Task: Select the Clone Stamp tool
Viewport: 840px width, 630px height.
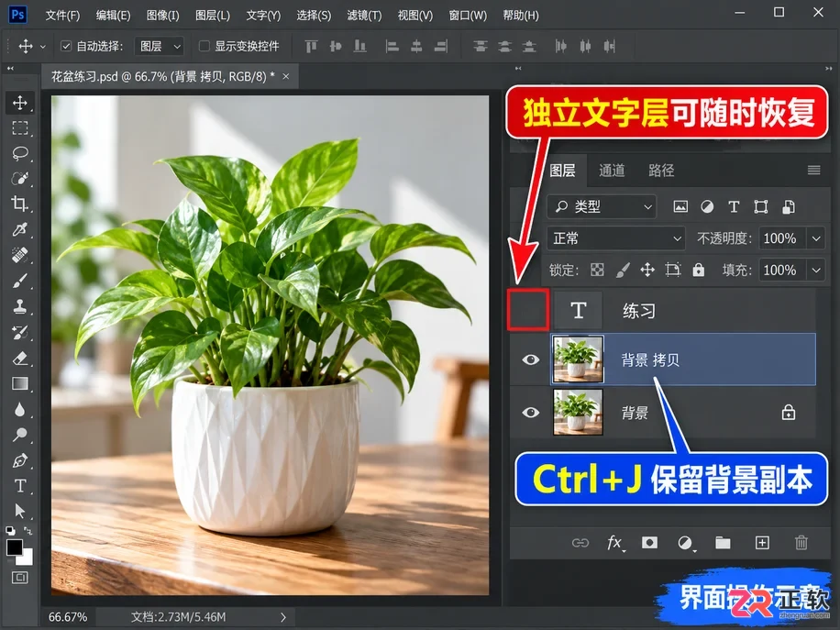Action: coord(20,306)
